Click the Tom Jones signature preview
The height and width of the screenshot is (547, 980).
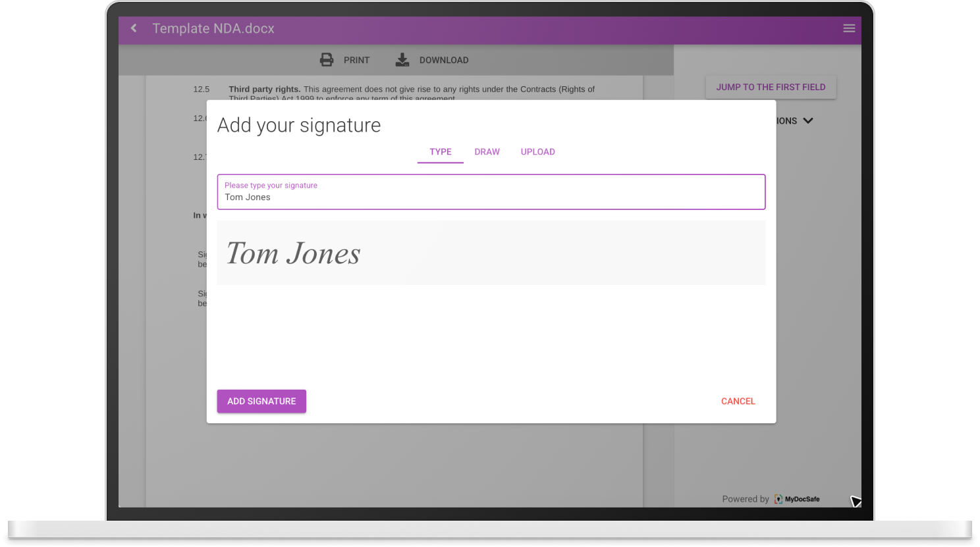click(491, 252)
